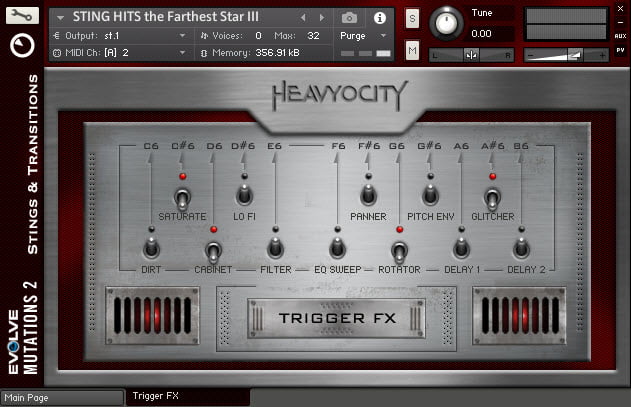Click the D#6 key label
The width and height of the screenshot is (631, 407).
click(x=243, y=146)
